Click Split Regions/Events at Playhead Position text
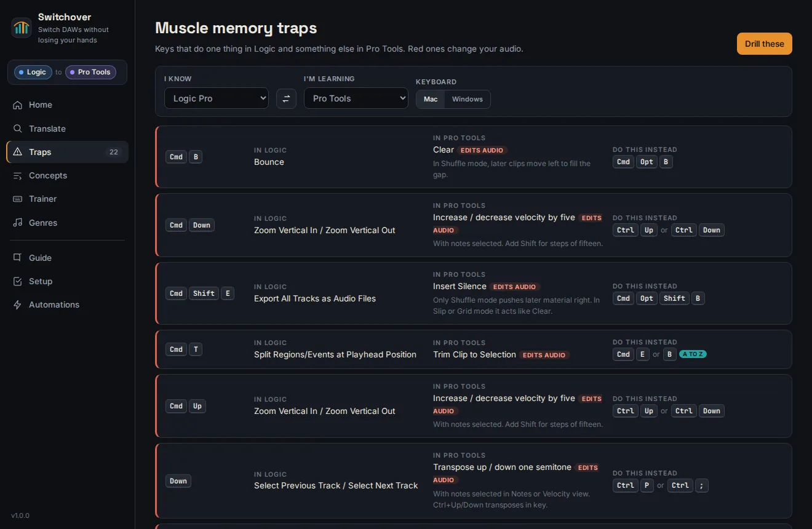This screenshot has width=812, height=529. coord(335,354)
